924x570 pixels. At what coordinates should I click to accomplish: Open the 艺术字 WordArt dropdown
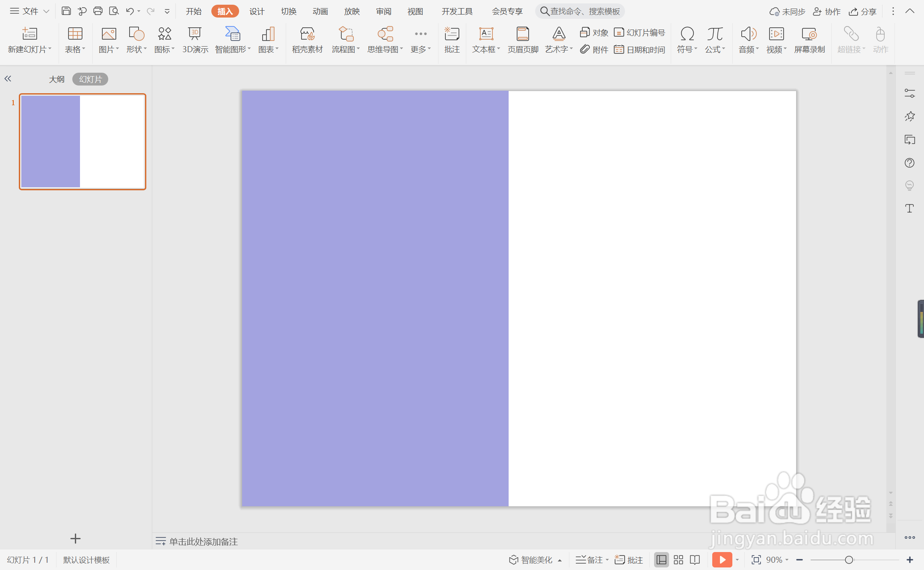pos(559,40)
